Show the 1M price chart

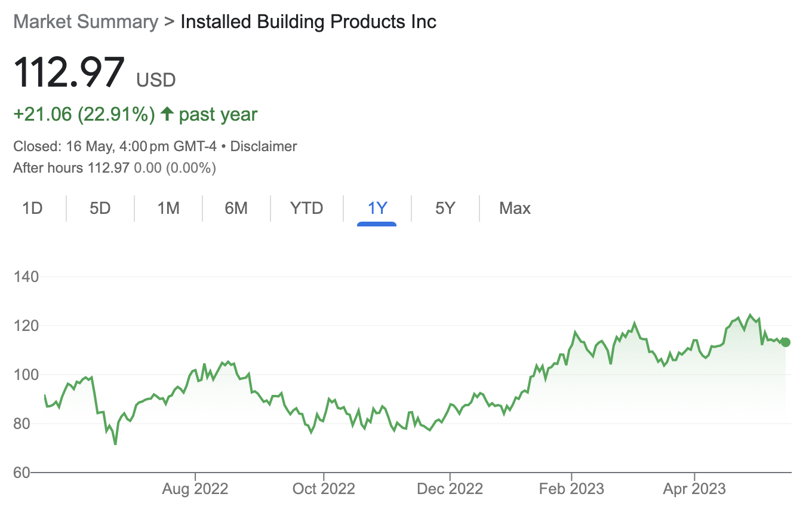click(x=168, y=208)
